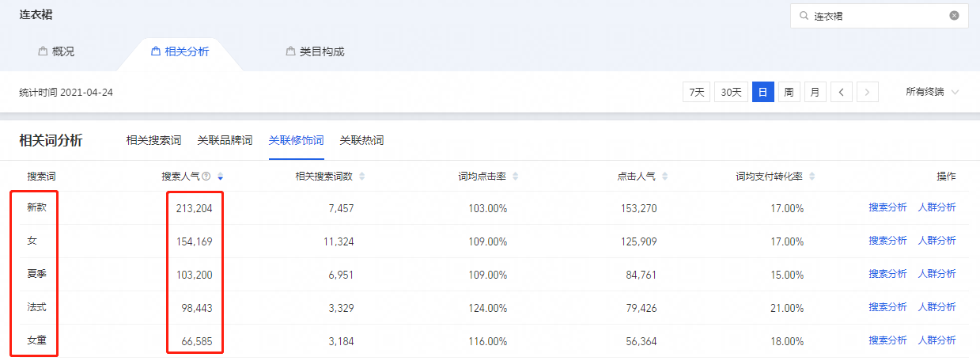Select the 月 time granularity
The width and height of the screenshot is (980, 361).
pyautogui.click(x=815, y=92)
